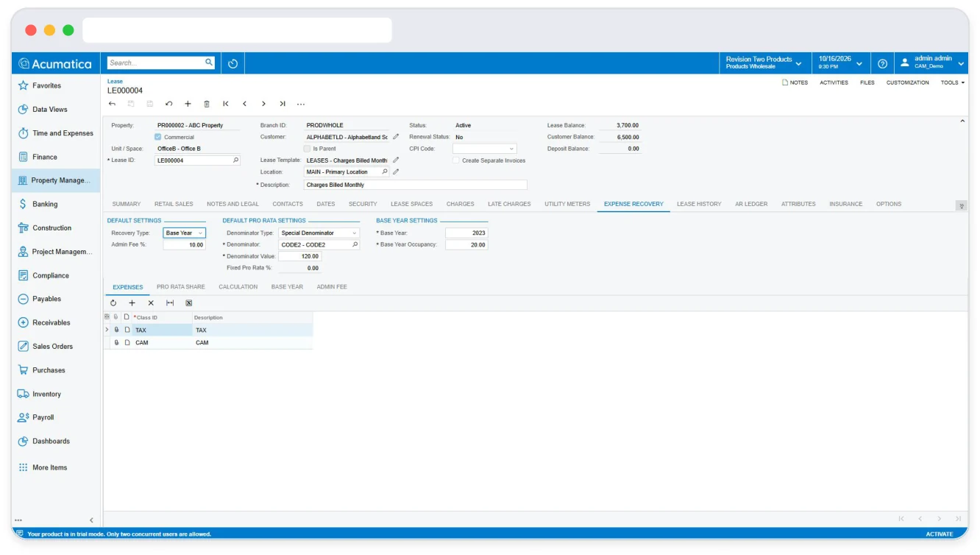This screenshot has width=980, height=555.
Task: Open the Help question mark icon
Action: 882,63
